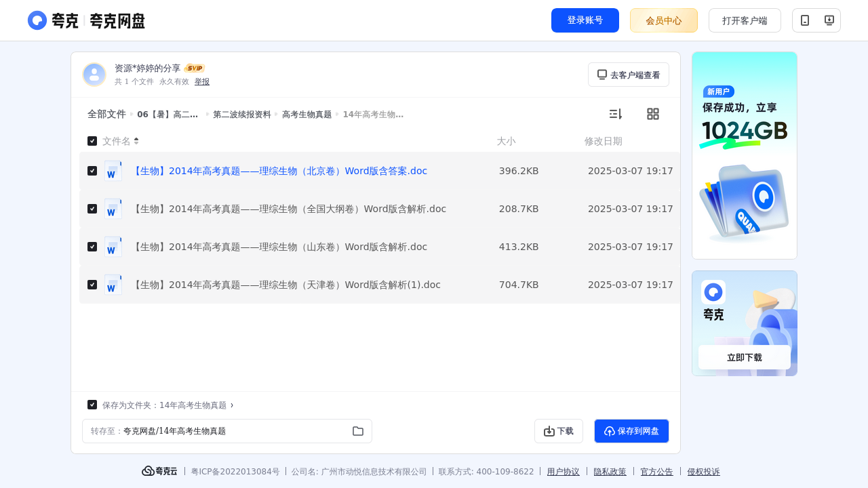
Task: Sort by 文件名 column arrows
Action: (136, 141)
